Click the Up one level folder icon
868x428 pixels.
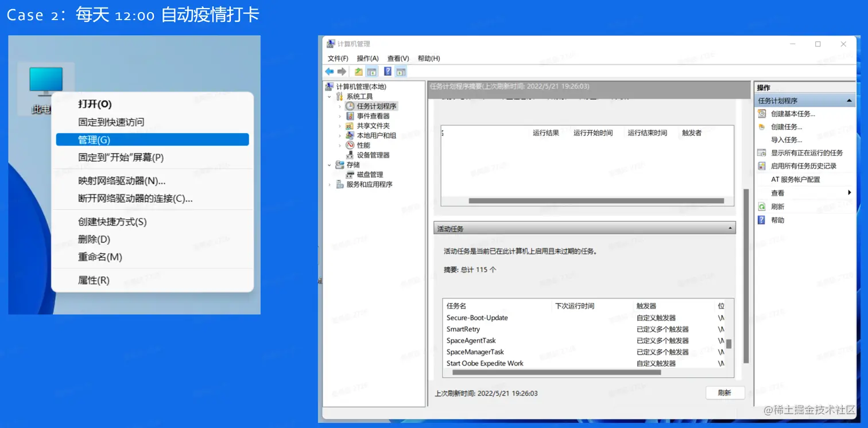[x=359, y=72]
